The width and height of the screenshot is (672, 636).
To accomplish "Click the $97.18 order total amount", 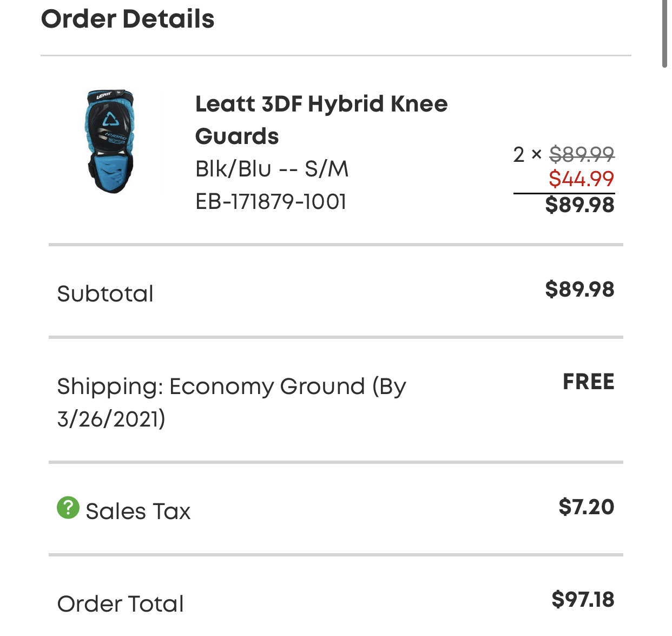I will (583, 600).
